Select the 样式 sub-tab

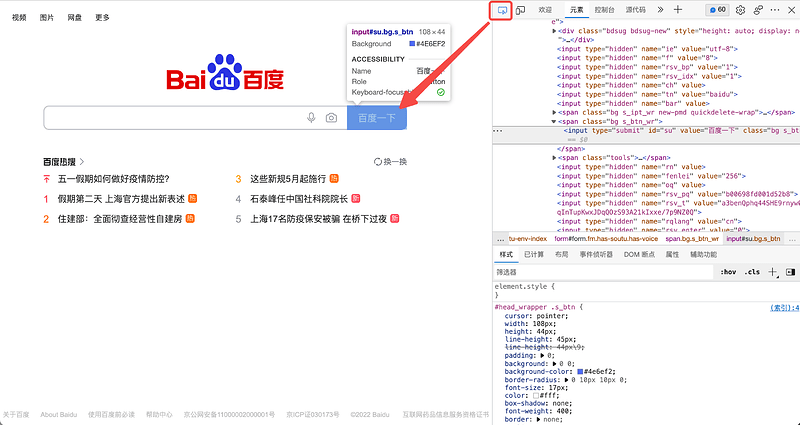point(506,255)
